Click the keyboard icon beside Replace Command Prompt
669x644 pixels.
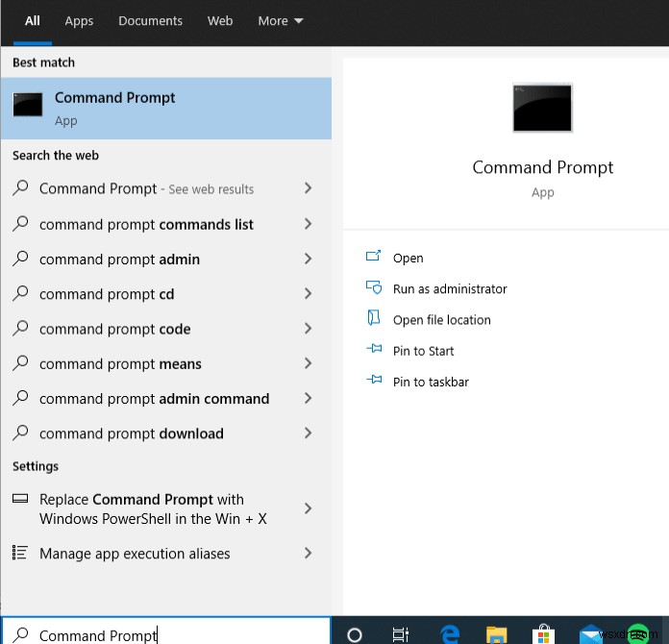(20, 499)
